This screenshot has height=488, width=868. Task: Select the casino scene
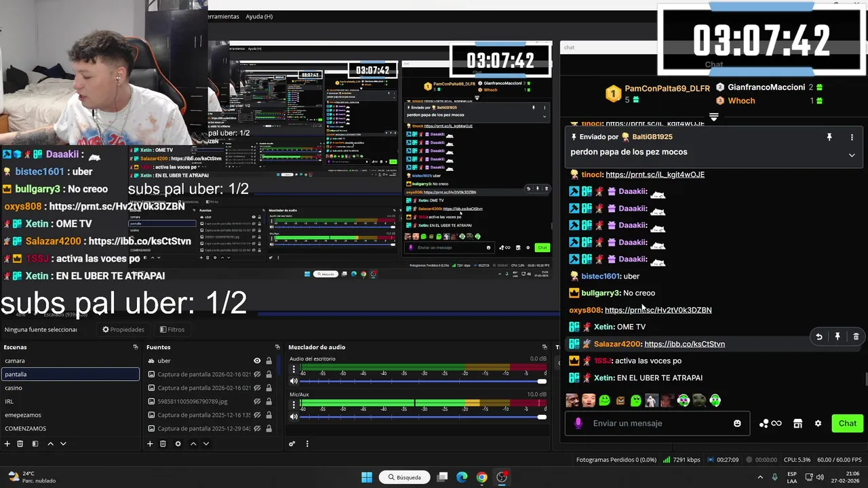(70, 388)
